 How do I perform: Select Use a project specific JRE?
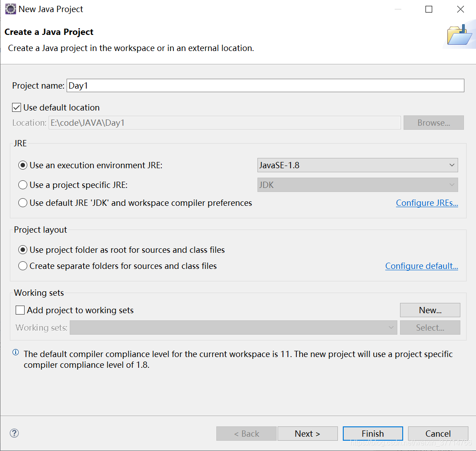22,184
